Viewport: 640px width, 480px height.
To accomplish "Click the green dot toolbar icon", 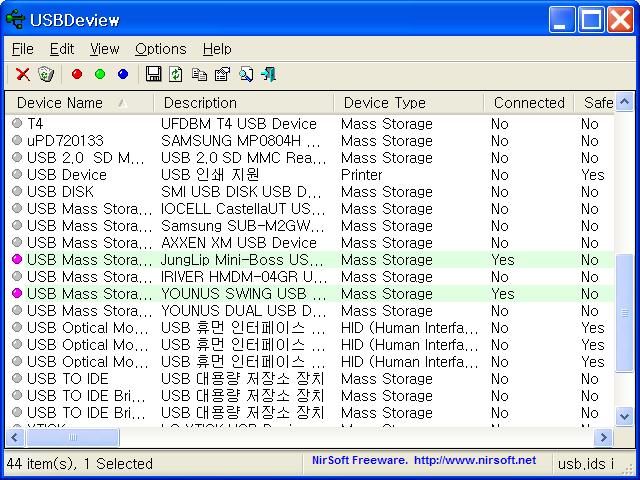I will click(x=100, y=74).
